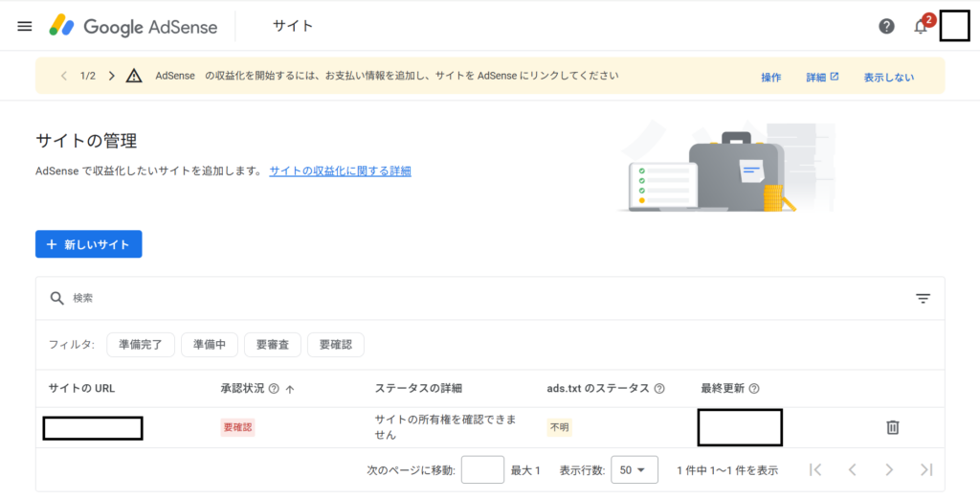
Task: Go to previous notification with left chevron
Action: click(x=63, y=76)
